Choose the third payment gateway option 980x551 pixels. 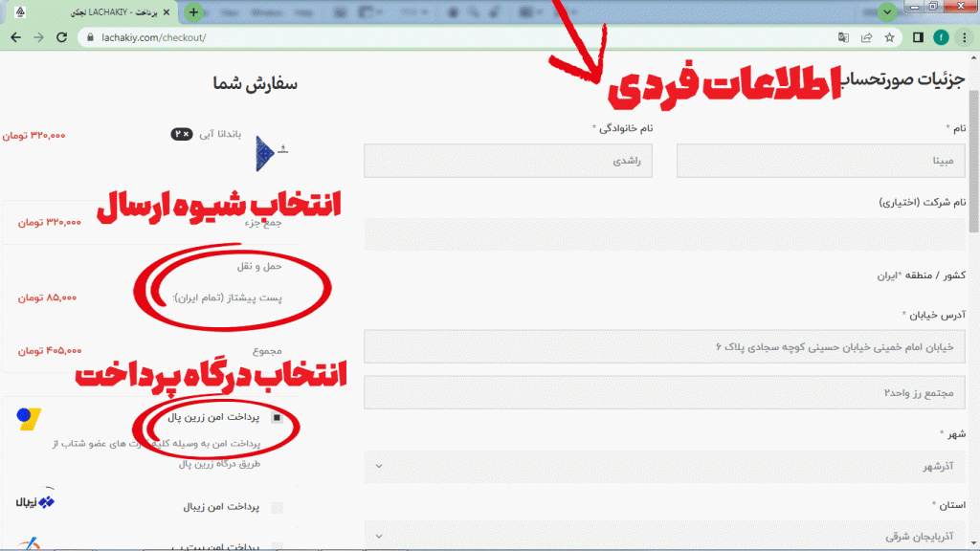click(278, 546)
